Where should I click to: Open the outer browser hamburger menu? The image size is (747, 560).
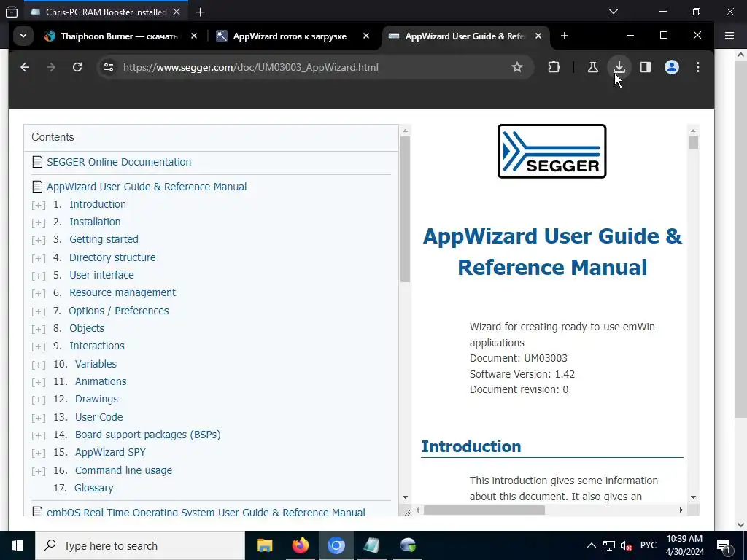pos(729,36)
